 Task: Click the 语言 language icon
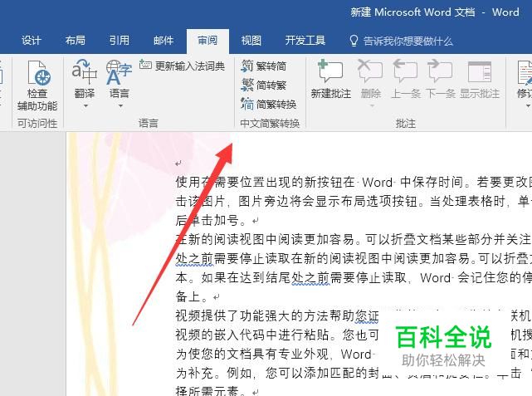coord(119,71)
